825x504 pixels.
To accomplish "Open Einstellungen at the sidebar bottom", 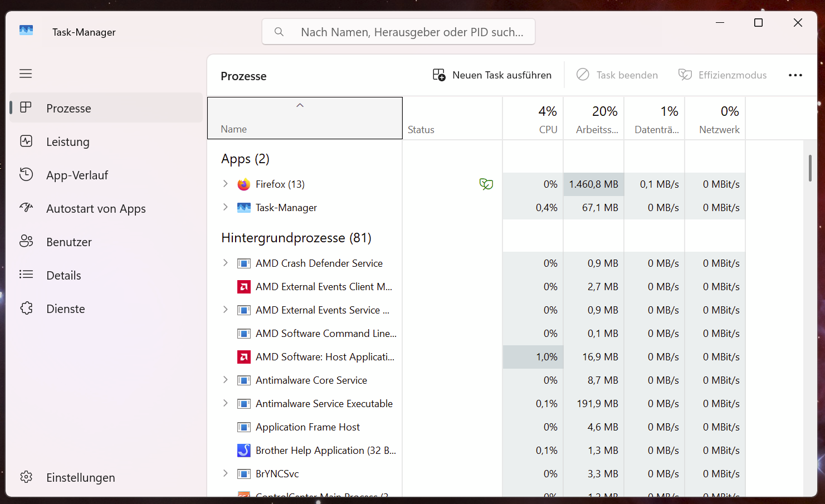I will coord(106,477).
